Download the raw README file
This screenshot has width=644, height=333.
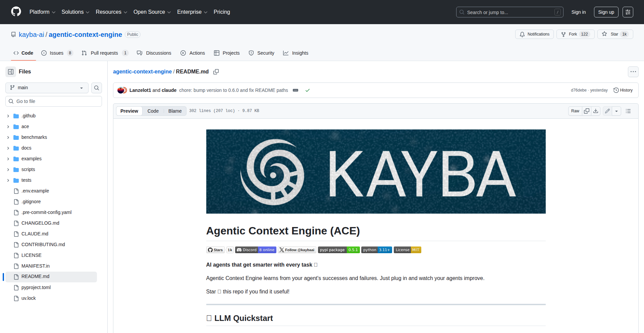(596, 111)
